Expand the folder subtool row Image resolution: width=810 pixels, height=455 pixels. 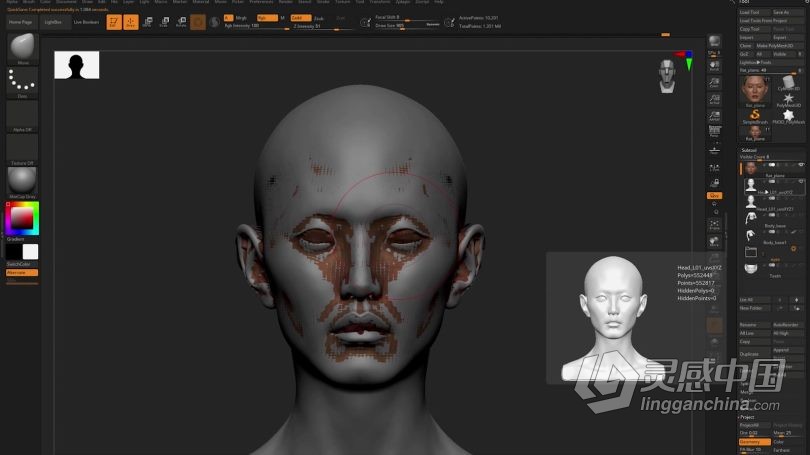[x=751, y=252]
